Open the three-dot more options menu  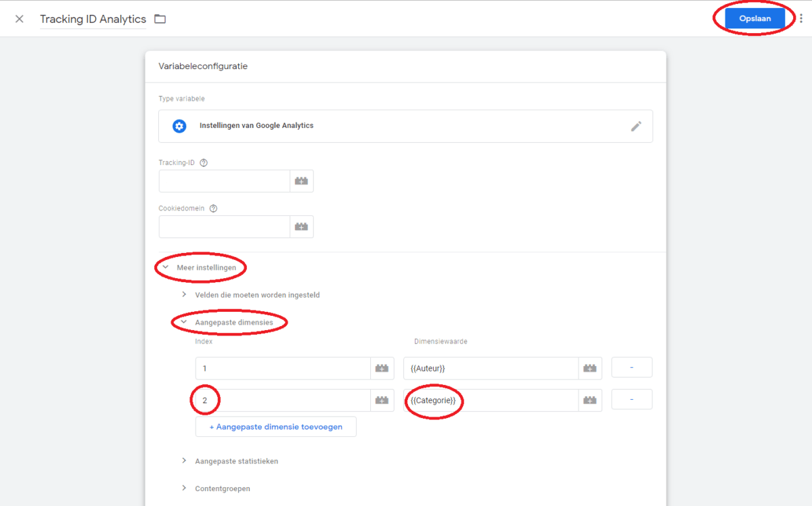click(x=802, y=19)
